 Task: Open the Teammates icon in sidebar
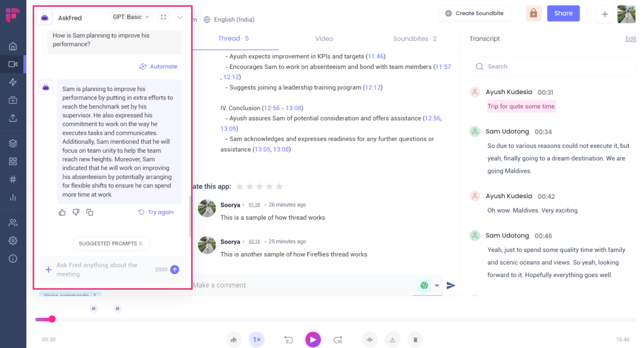point(13,222)
